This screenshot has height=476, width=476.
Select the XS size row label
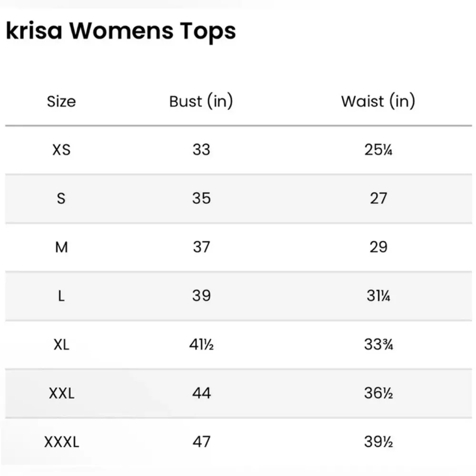[x=61, y=150]
